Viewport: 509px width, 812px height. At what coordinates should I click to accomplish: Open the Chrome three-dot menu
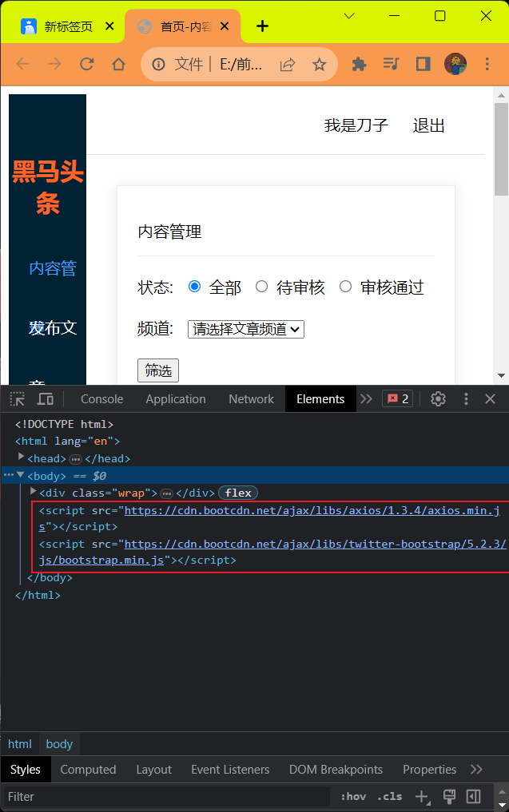pos(487,64)
